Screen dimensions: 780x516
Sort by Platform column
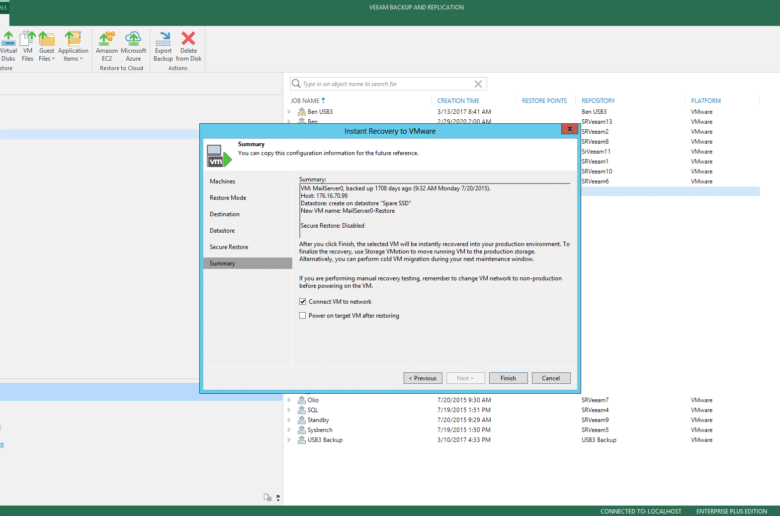(x=705, y=101)
